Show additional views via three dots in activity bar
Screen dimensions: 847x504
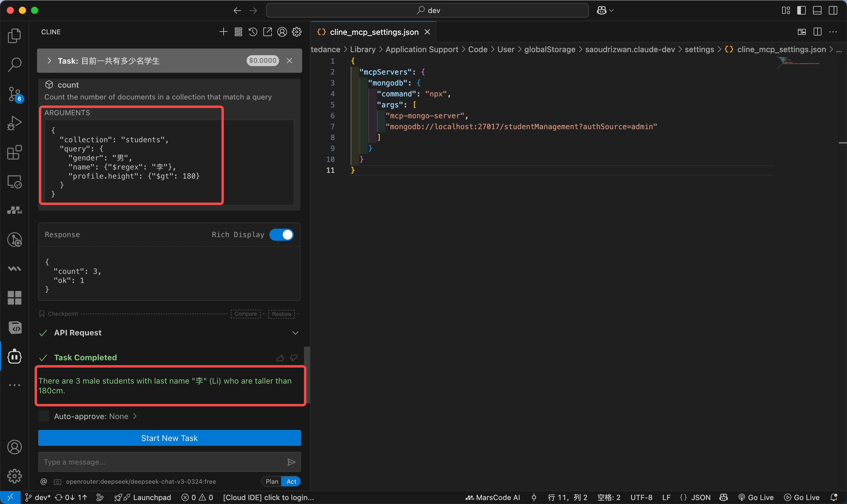click(x=14, y=385)
